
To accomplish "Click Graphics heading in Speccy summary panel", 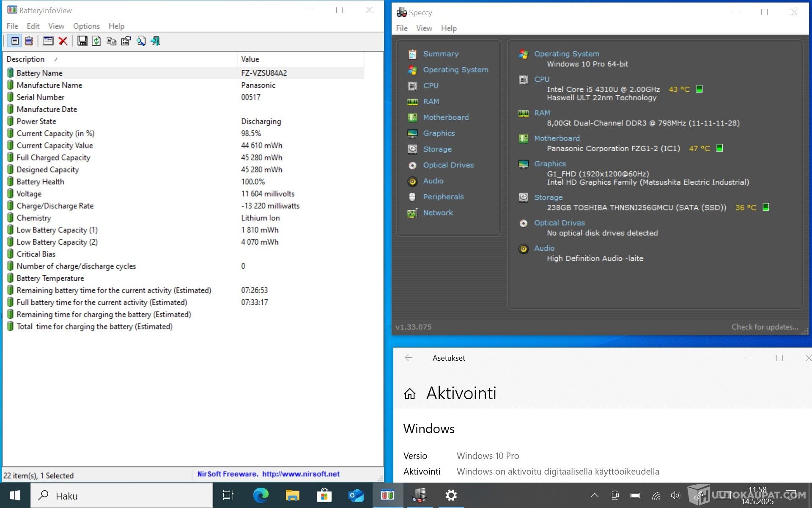I will [x=550, y=163].
